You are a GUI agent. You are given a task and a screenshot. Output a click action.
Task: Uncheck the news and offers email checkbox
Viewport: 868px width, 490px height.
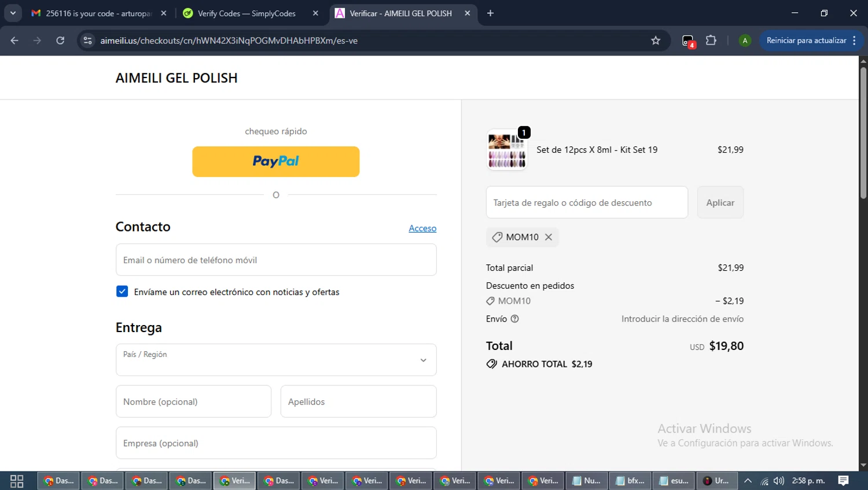click(122, 292)
